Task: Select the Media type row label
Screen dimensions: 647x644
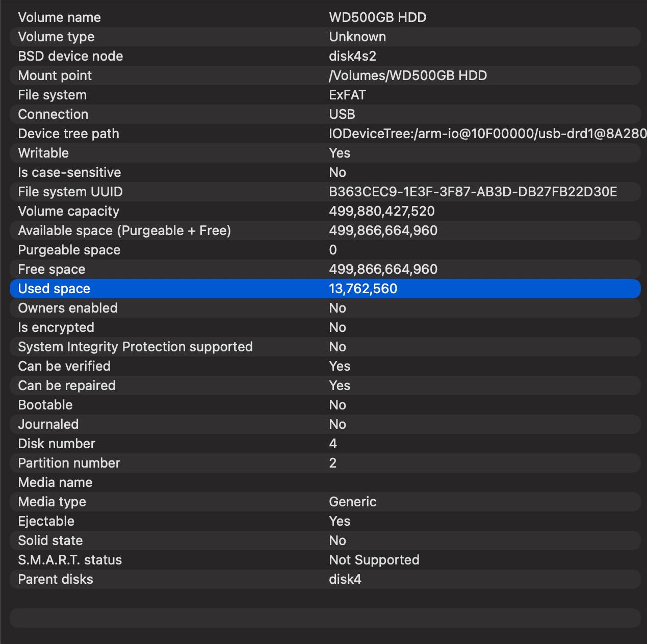Action: [x=52, y=502]
